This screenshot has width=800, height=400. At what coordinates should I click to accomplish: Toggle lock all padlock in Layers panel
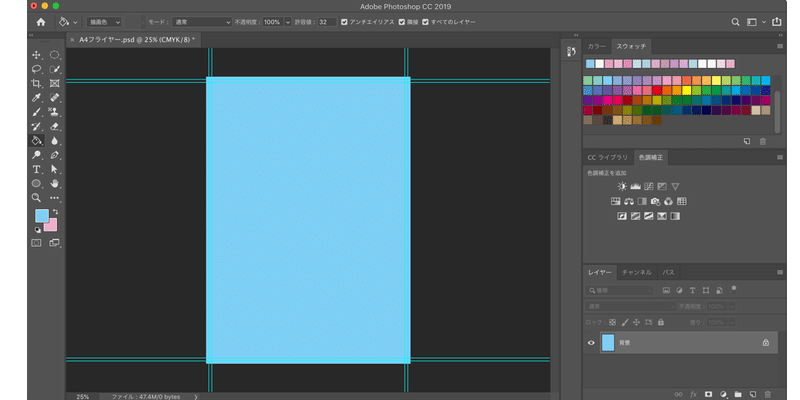(x=661, y=322)
